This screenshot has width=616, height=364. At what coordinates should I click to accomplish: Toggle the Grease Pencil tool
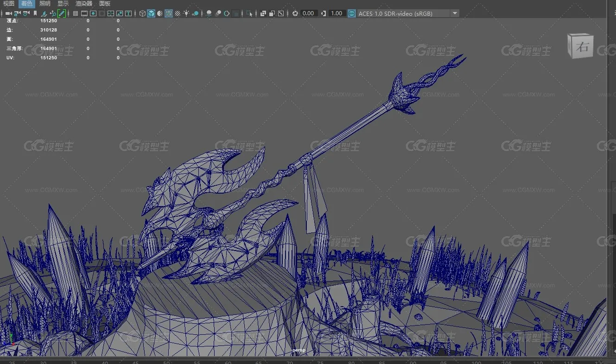[62, 13]
